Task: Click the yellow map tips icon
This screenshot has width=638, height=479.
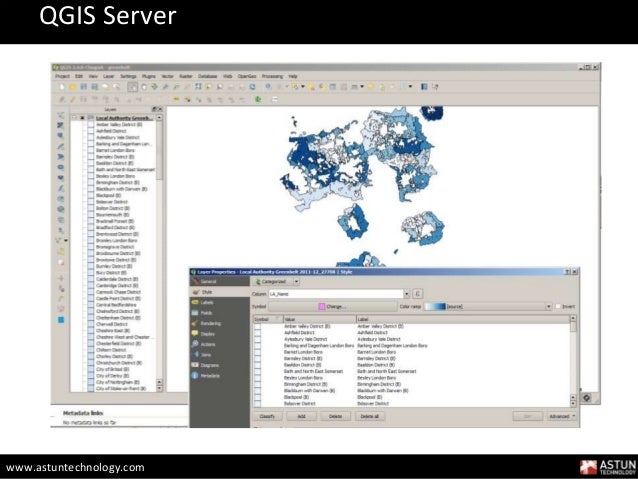Action: pos(371,87)
